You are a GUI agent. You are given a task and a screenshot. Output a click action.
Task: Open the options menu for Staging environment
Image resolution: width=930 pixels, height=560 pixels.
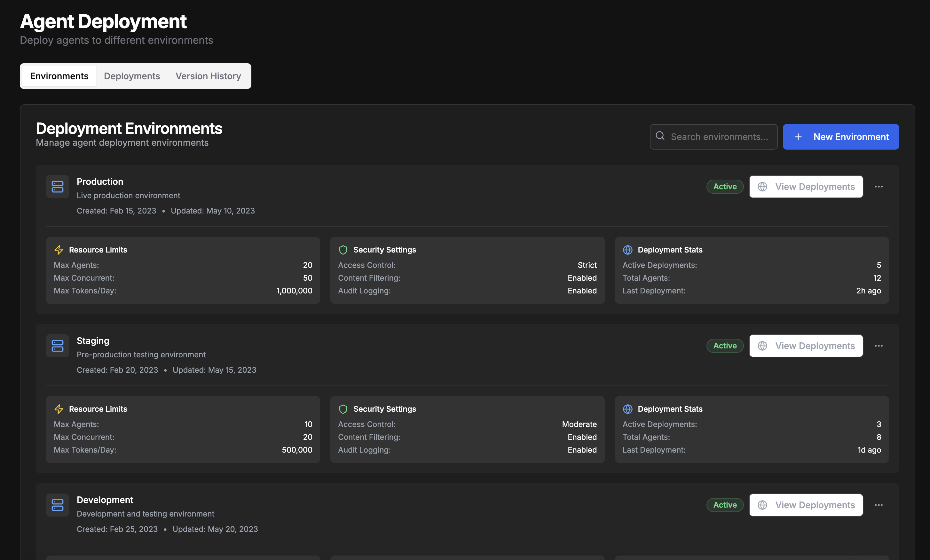[x=879, y=346]
